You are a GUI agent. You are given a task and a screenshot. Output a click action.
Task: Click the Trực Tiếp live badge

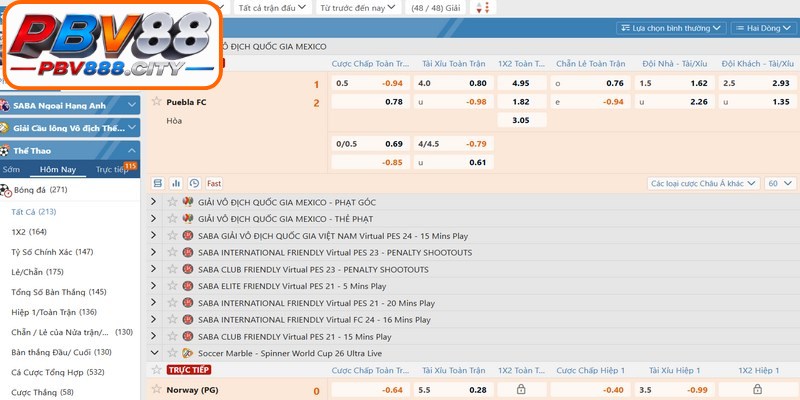[x=189, y=370]
